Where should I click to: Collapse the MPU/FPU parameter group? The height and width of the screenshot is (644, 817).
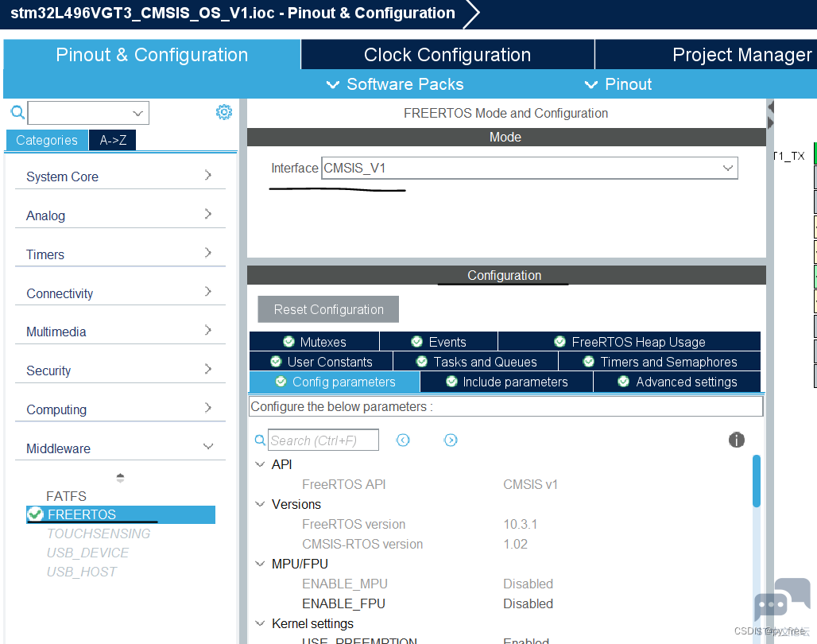pos(260,564)
